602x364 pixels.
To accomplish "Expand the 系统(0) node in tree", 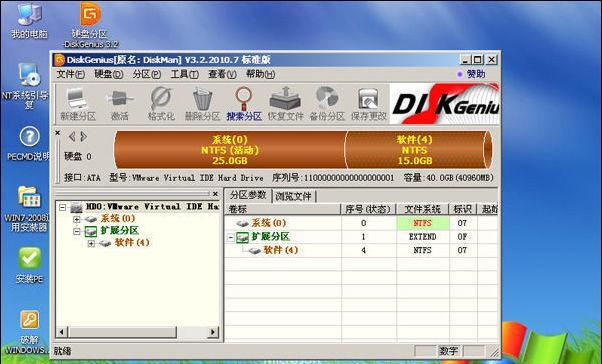I will (x=77, y=219).
